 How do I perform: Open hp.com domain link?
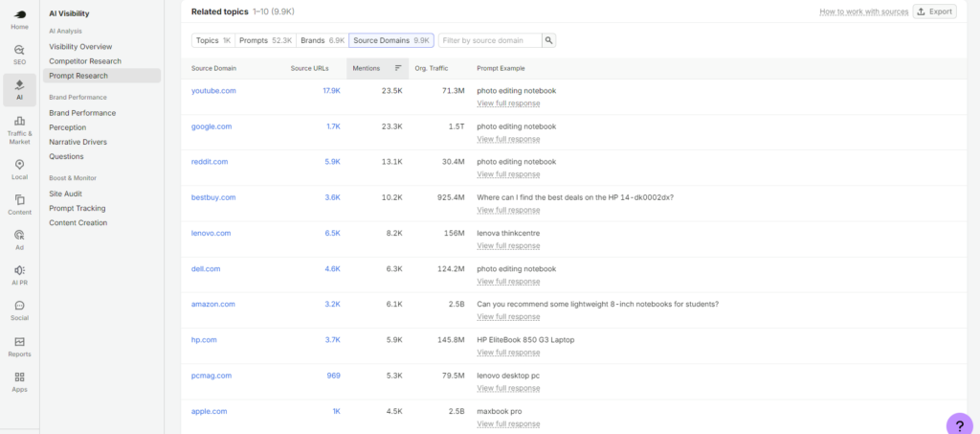click(x=204, y=339)
